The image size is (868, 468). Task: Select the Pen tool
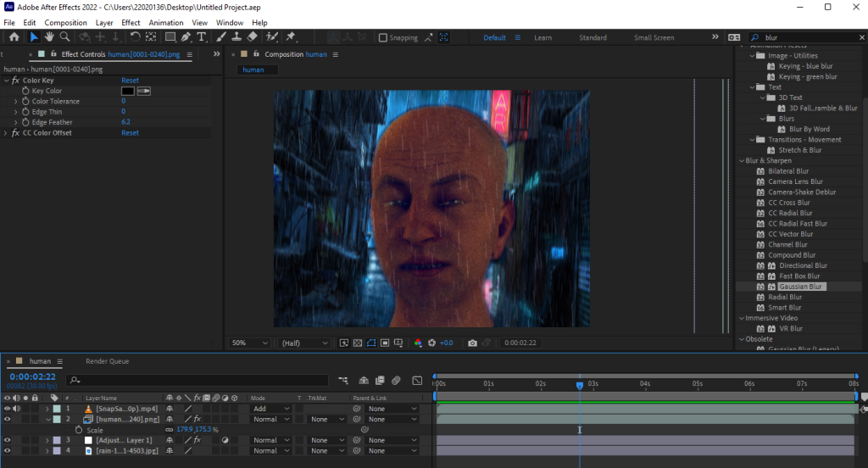coord(186,37)
